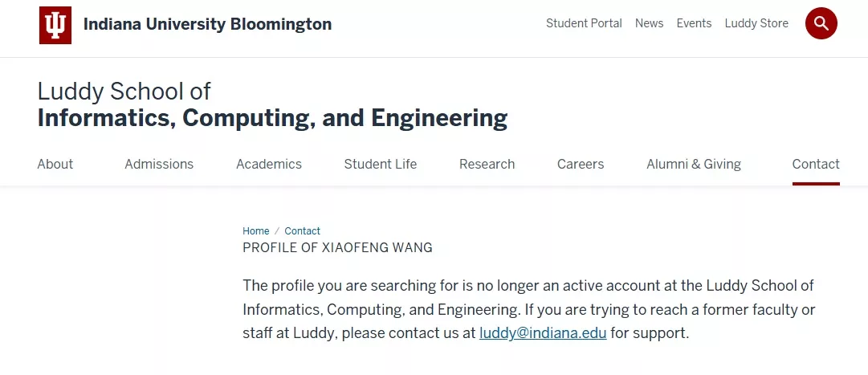Open Luddy School of Informatics heading

272,105
